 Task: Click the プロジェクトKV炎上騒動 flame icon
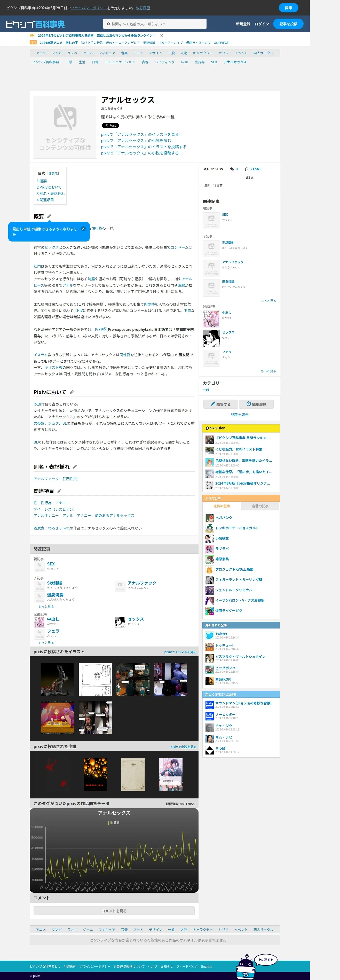click(210, 570)
